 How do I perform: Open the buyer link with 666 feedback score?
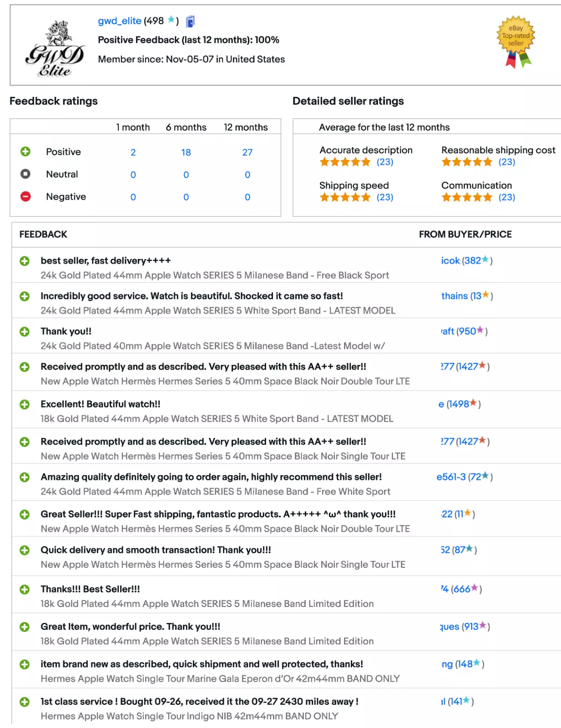(445, 589)
